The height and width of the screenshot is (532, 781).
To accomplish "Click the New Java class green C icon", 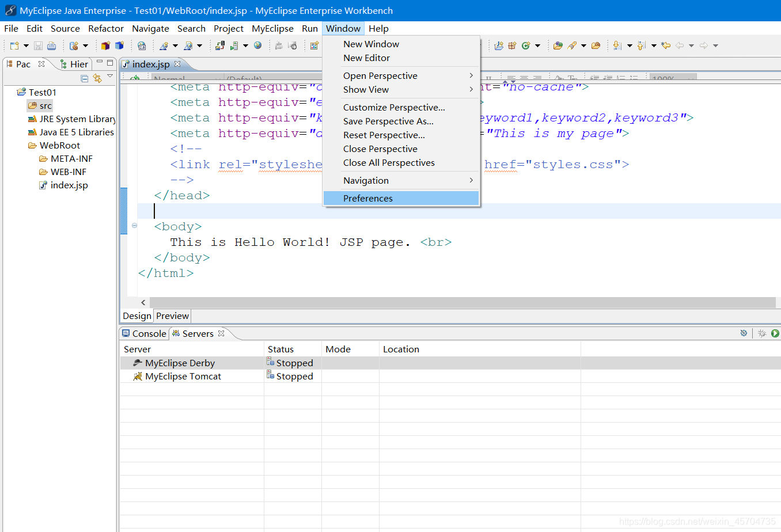I will pyautogui.click(x=526, y=45).
